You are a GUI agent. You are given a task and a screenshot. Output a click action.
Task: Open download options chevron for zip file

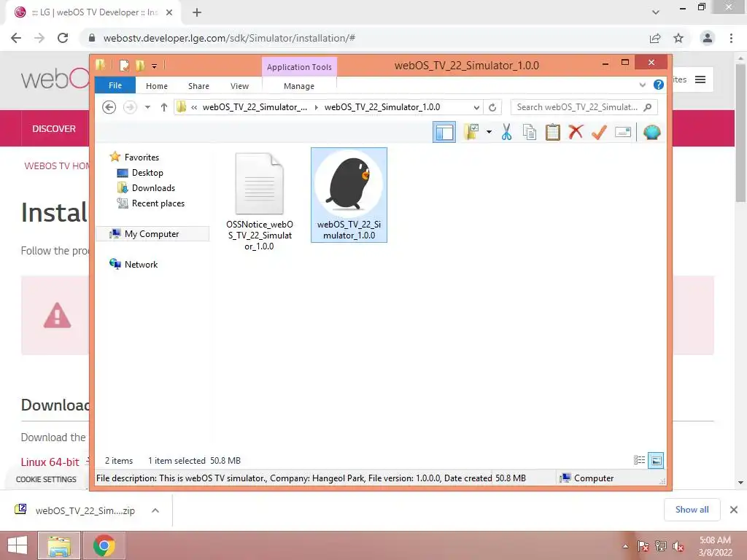(x=155, y=510)
